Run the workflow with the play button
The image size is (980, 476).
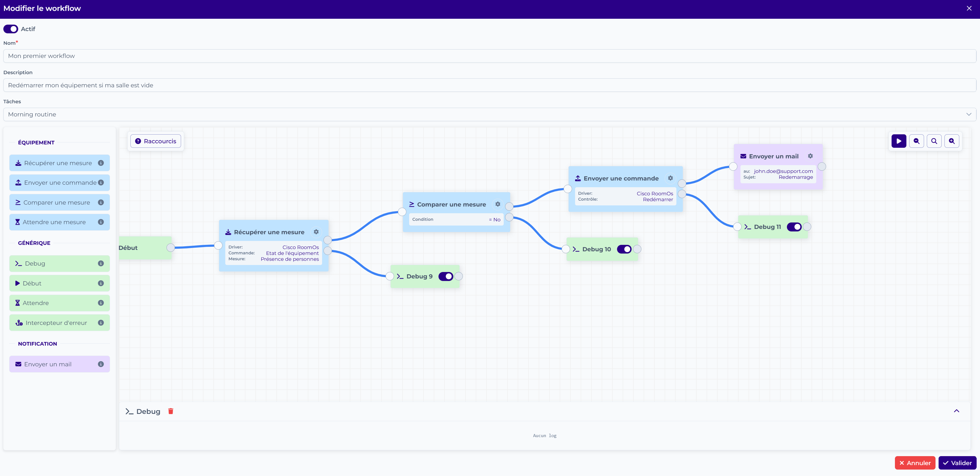pos(899,141)
